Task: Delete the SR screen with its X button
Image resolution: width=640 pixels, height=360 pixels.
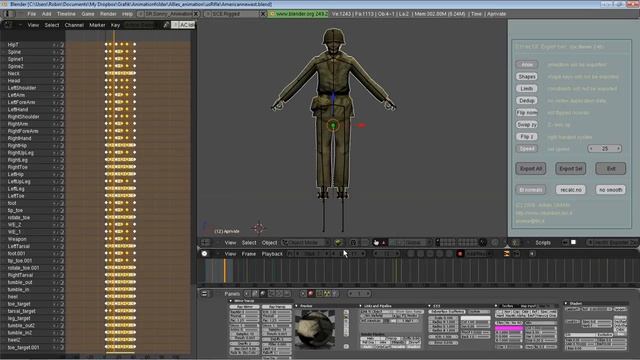Action: (x=196, y=14)
